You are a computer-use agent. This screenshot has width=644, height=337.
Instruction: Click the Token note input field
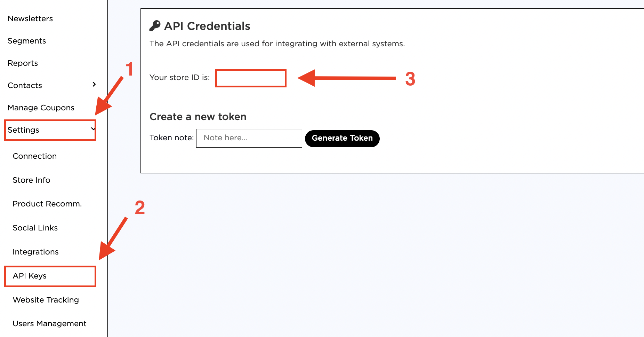click(249, 138)
